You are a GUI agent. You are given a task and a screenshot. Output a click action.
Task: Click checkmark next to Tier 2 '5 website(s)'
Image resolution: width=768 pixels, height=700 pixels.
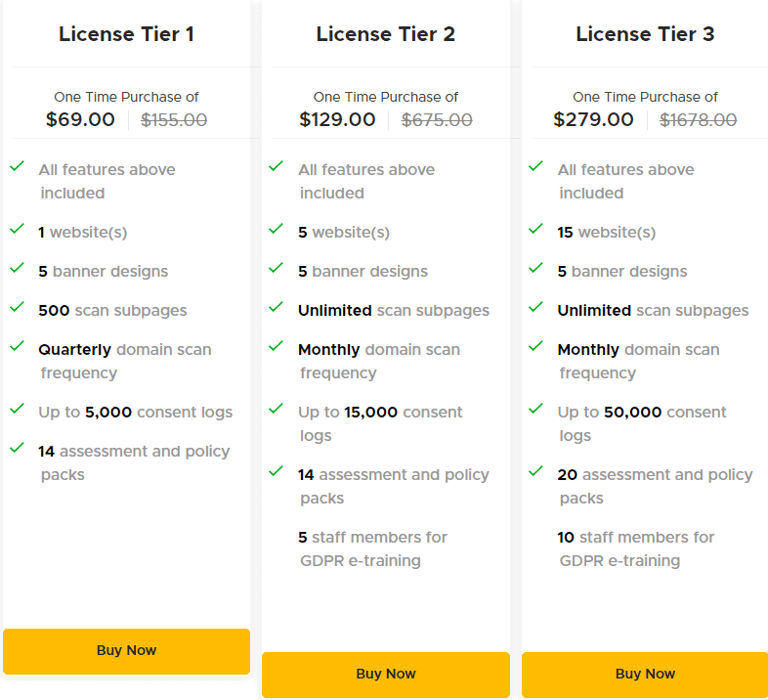click(277, 229)
